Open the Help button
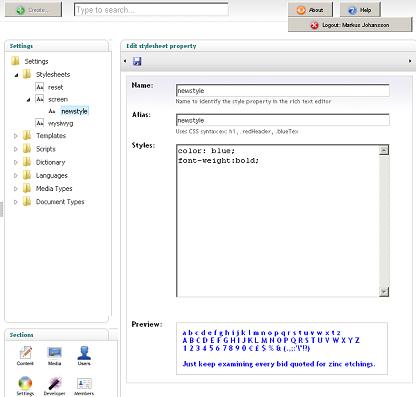Viewport: 416px width, 397px height. (x=360, y=10)
